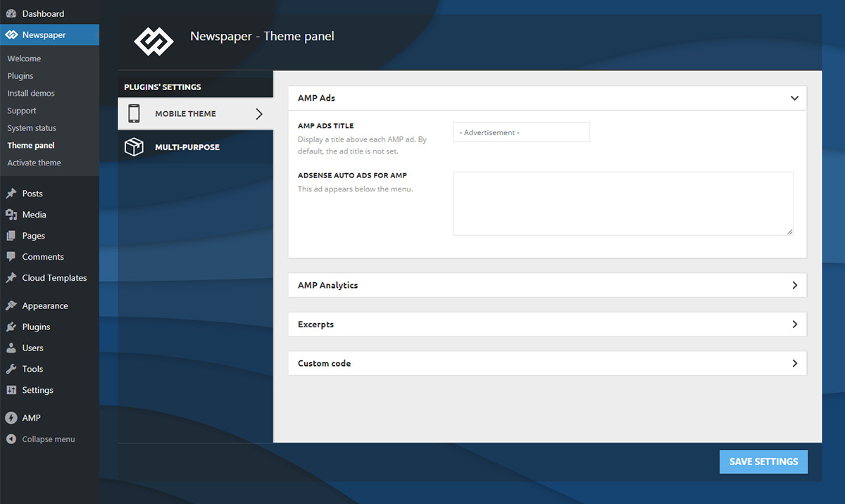Open the Posts menu
The image size is (845, 504).
pos(49,194)
